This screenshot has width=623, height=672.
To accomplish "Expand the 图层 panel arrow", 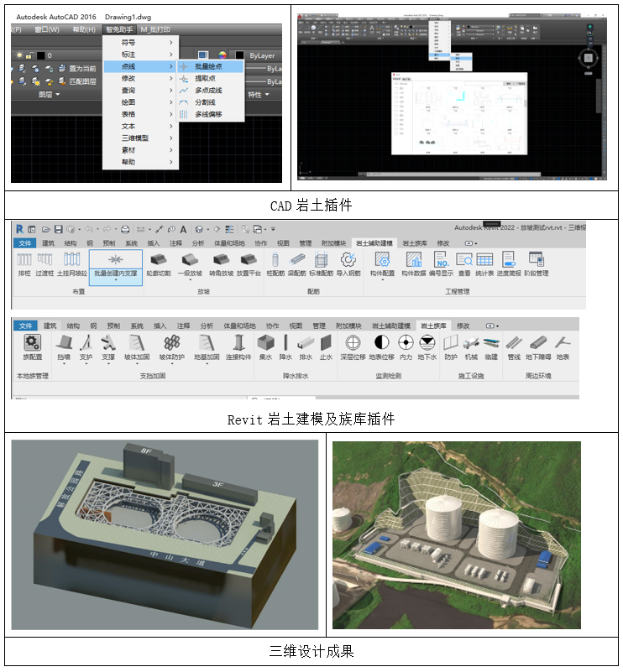I will point(58,95).
